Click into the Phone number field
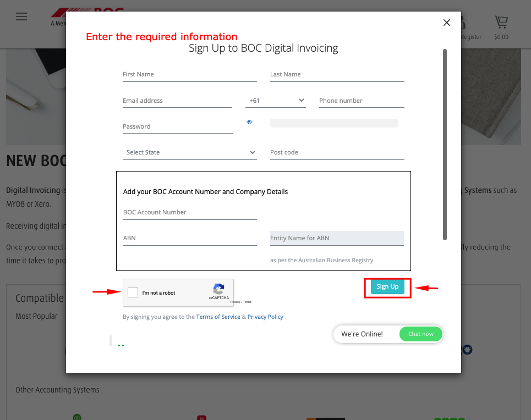 (362, 101)
